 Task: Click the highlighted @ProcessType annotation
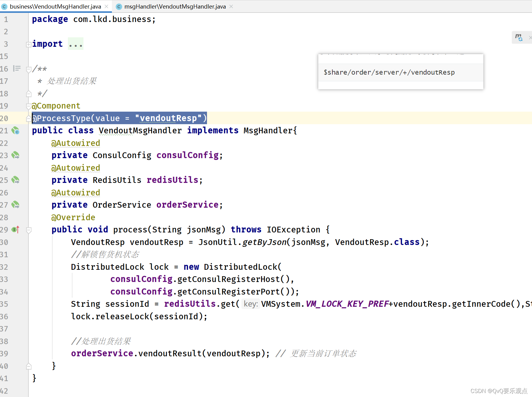click(120, 118)
